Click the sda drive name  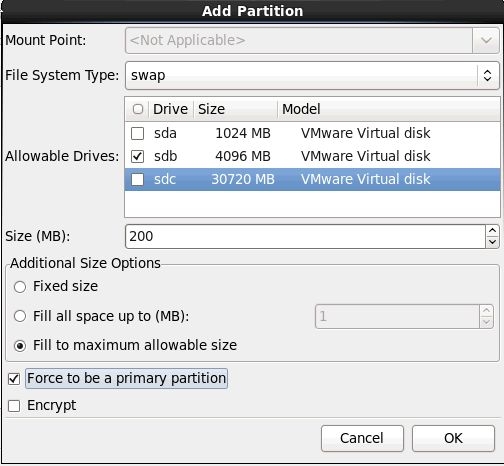tap(165, 134)
